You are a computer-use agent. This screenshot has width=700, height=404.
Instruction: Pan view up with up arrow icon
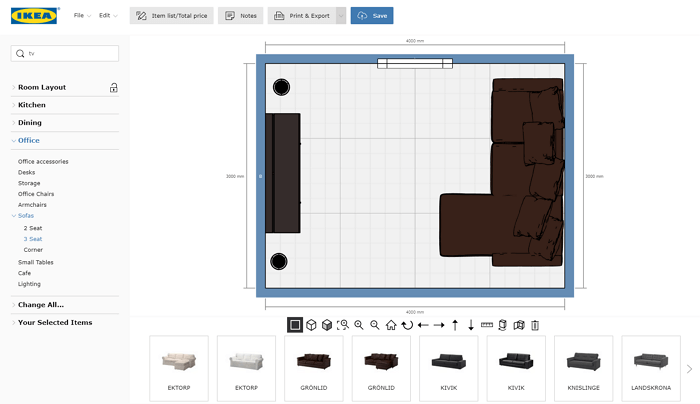coord(455,325)
